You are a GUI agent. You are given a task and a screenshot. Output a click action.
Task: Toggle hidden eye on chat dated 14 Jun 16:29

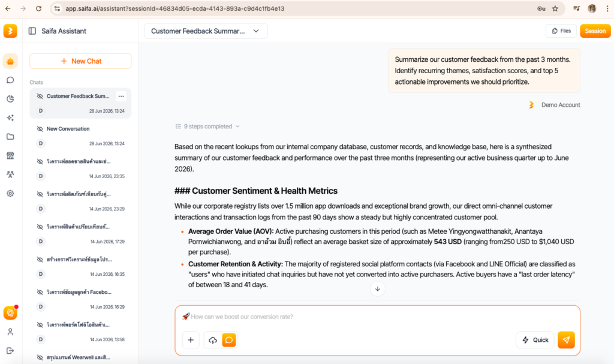tap(40, 292)
